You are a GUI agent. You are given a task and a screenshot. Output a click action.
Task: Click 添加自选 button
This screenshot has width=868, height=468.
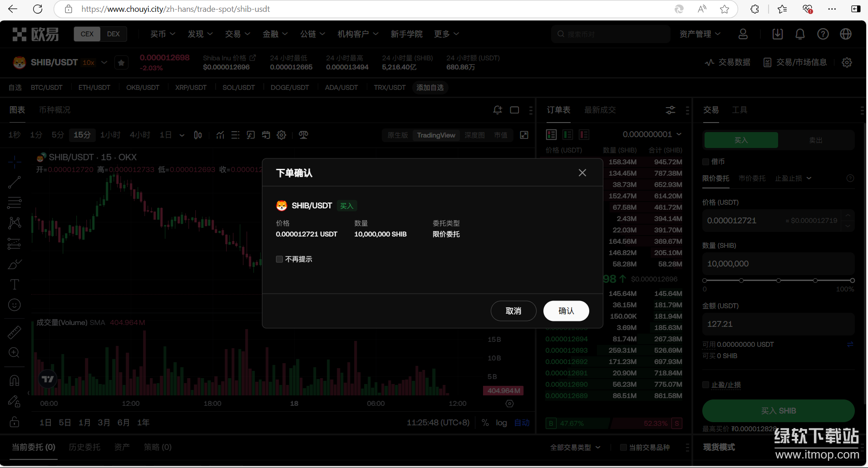tap(430, 88)
